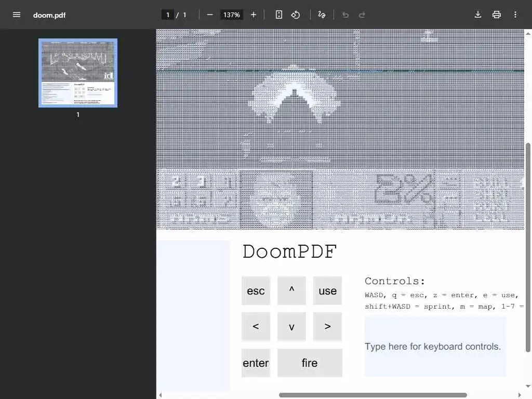Print the document
The height and width of the screenshot is (399, 532).
tap(496, 15)
